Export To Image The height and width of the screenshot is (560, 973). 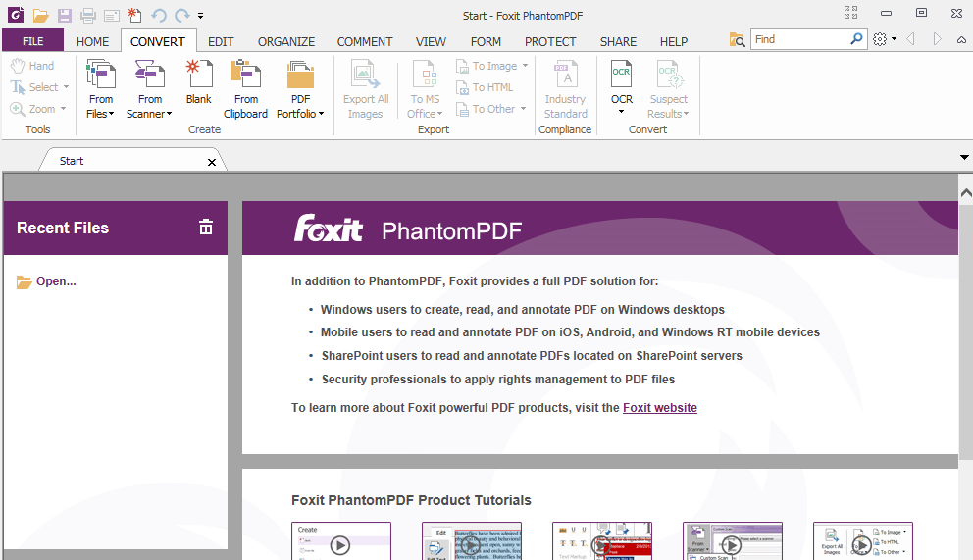pyautogui.click(x=486, y=65)
